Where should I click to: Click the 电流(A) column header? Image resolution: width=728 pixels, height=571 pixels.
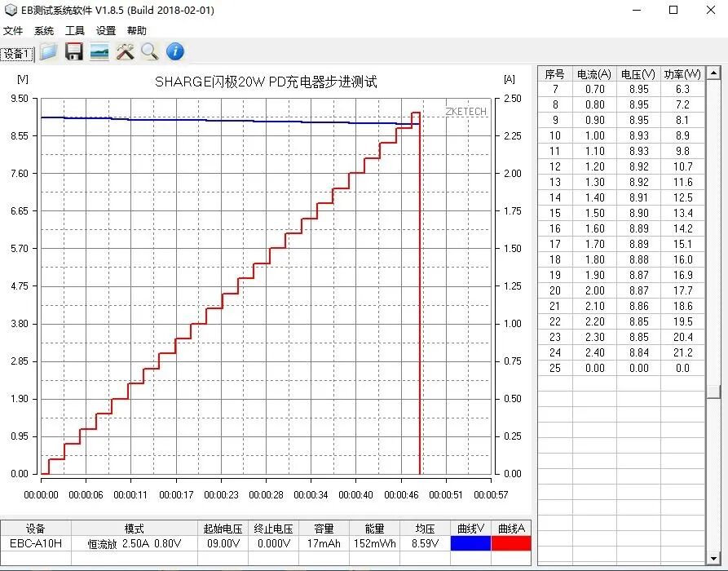coord(594,74)
